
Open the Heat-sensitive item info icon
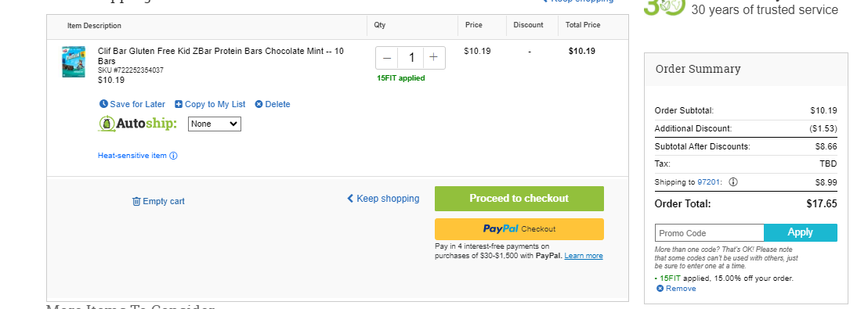pos(173,156)
